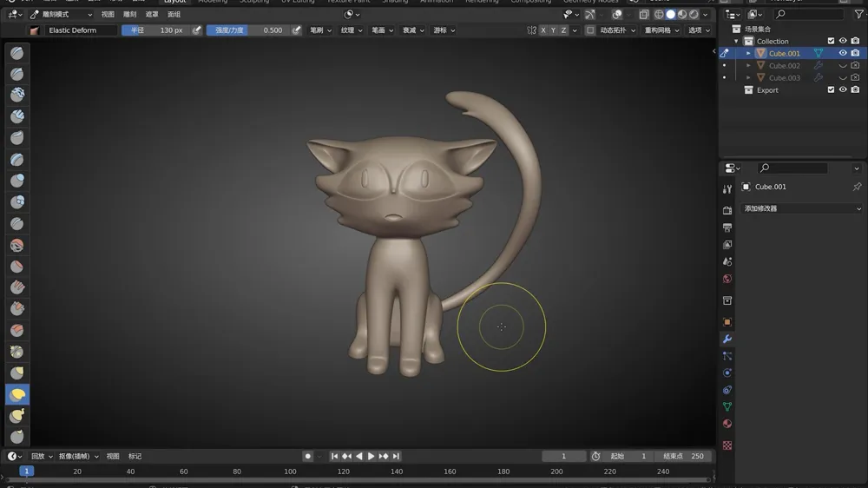The width and height of the screenshot is (868, 488).
Task: Toggle Z axis symmetry
Action: pyautogui.click(x=563, y=30)
